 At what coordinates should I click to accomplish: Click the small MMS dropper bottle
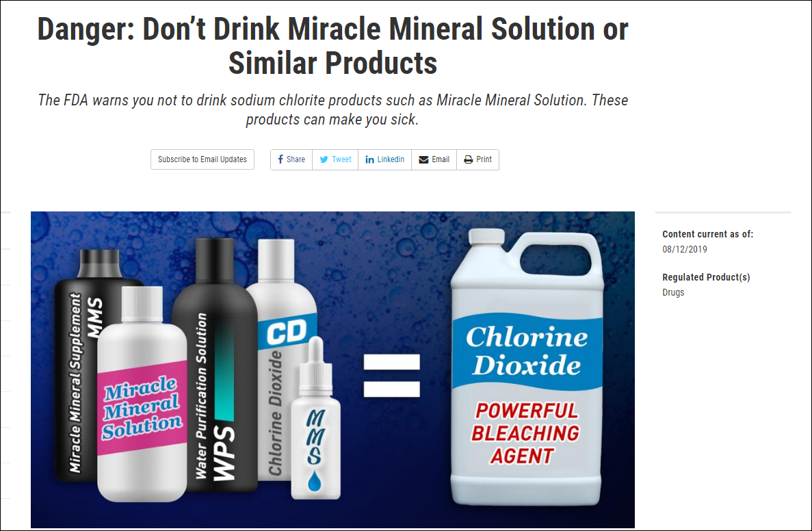pyautogui.click(x=316, y=419)
